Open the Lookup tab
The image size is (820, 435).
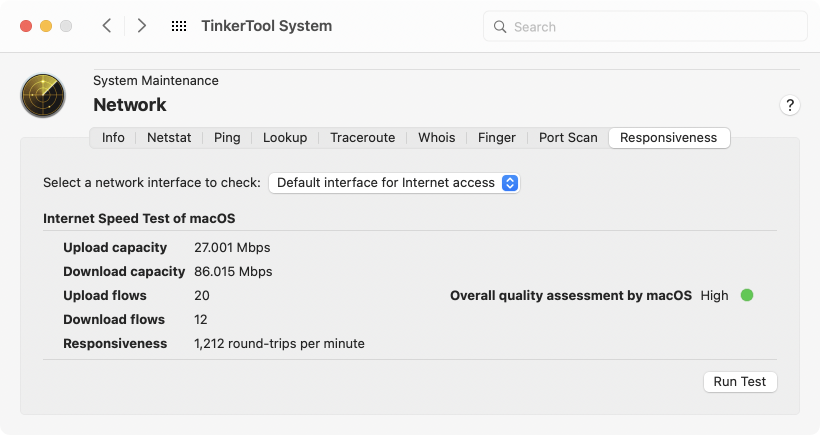point(285,138)
